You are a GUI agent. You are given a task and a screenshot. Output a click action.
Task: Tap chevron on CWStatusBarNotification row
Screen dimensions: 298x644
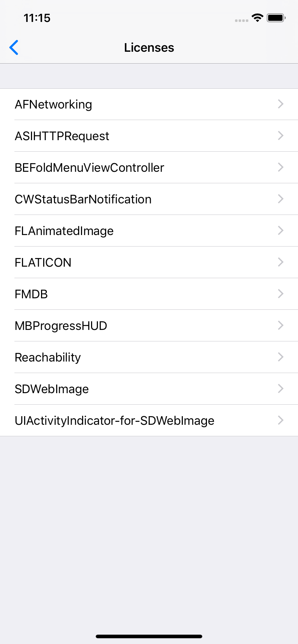point(281,199)
